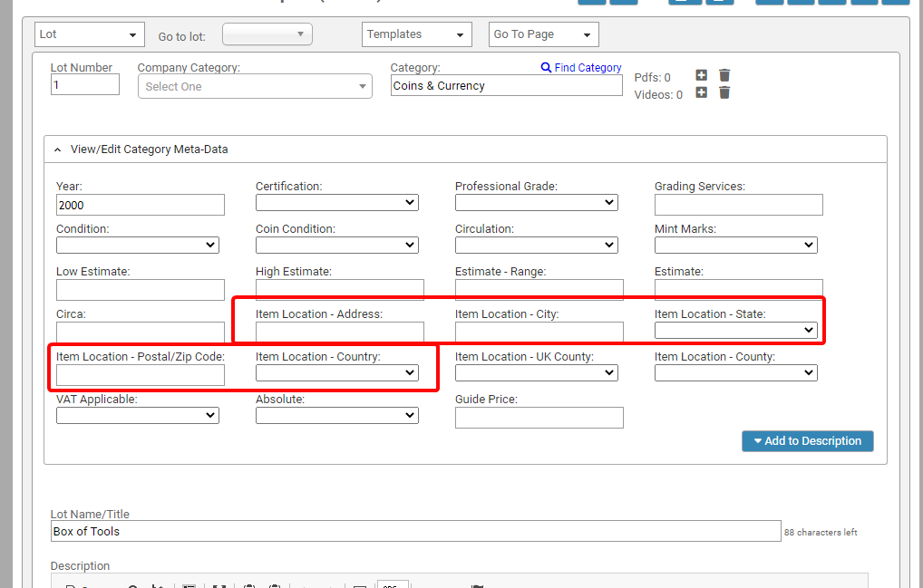Open spell check in the Description toolbar
This screenshot has height=588, width=923.
(x=393, y=585)
